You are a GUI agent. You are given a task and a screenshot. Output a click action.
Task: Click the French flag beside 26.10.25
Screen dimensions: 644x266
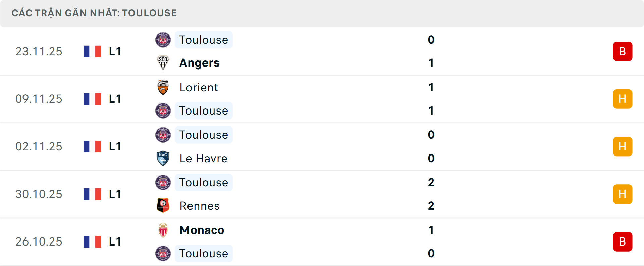(92, 242)
